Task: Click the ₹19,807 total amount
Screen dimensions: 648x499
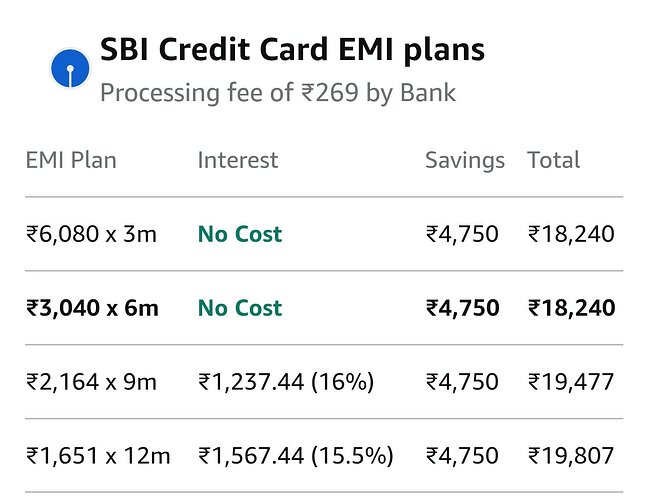Action: (571, 456)
